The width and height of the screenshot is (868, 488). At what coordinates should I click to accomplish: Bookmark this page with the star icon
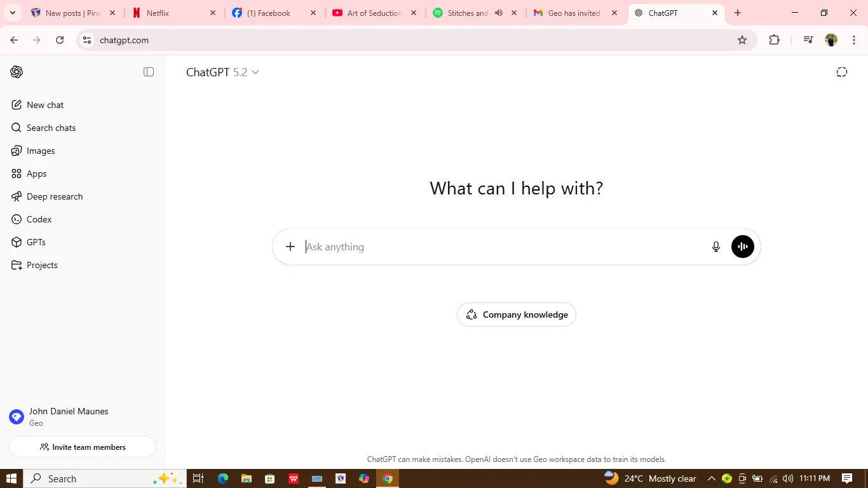[742, 40]
